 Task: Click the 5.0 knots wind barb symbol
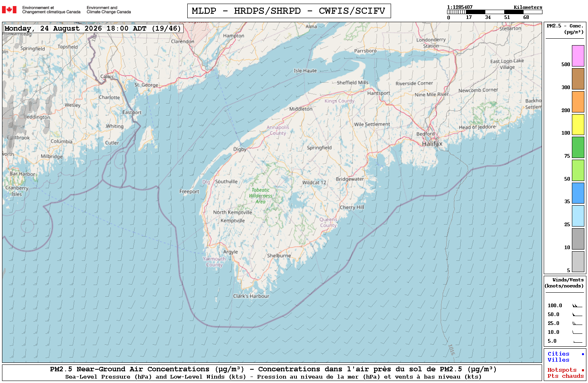[x=577, y=341]
